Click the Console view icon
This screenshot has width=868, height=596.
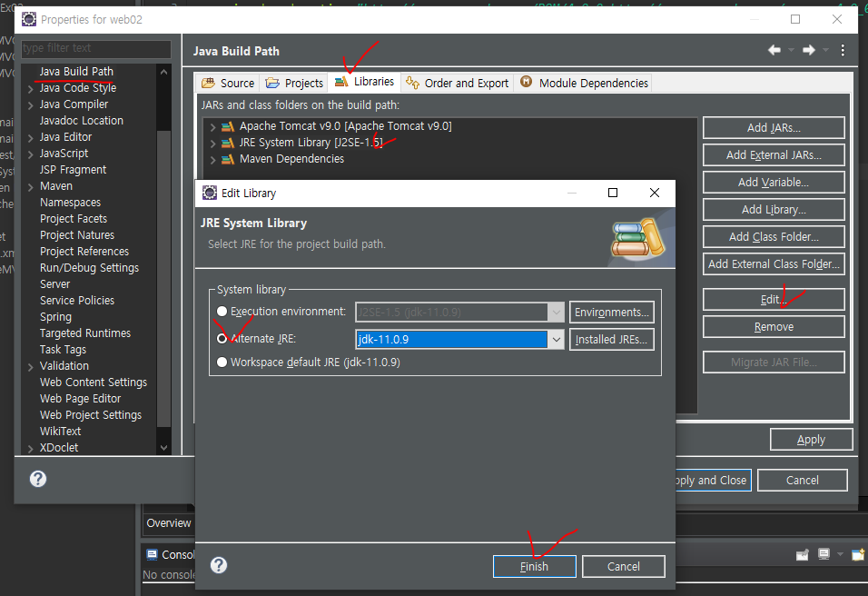152,554
